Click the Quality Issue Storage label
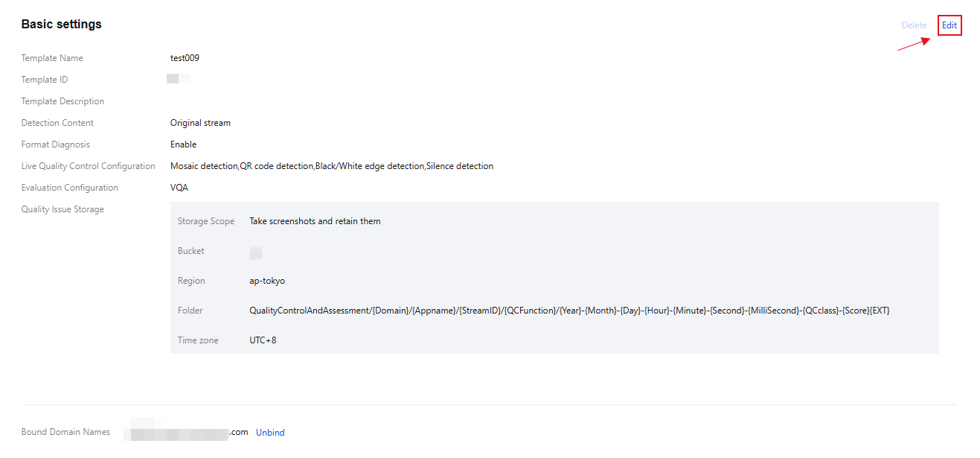This screenshot has width=980, height=458. pos(63,209)
